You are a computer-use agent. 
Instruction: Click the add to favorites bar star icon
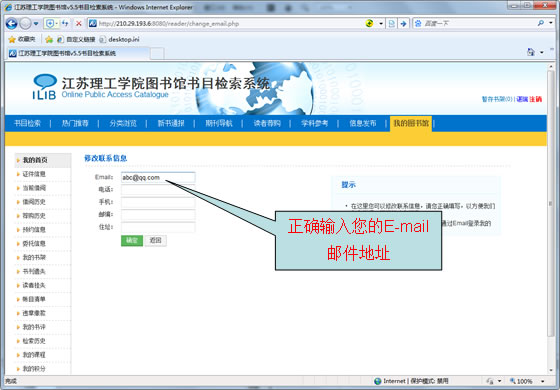[x=49, y=39]
